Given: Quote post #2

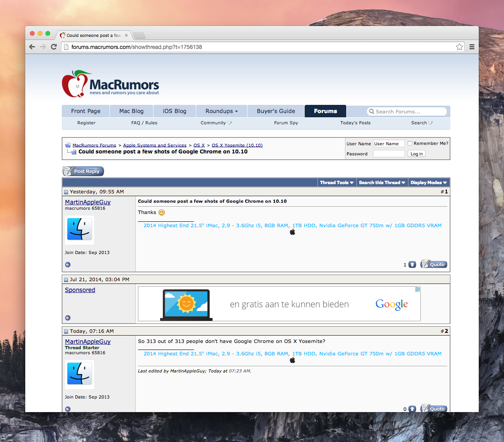Looking at the screenshot, I should 434,409.
